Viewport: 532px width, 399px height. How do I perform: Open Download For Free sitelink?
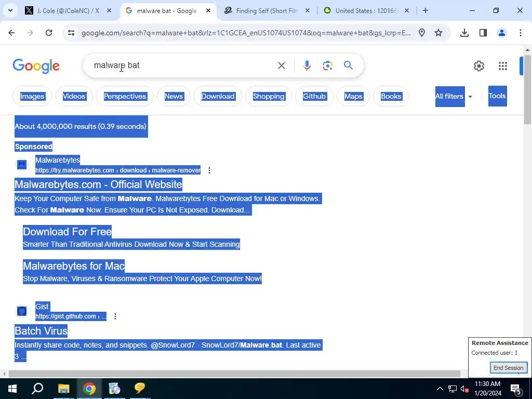tap(67, 231)
